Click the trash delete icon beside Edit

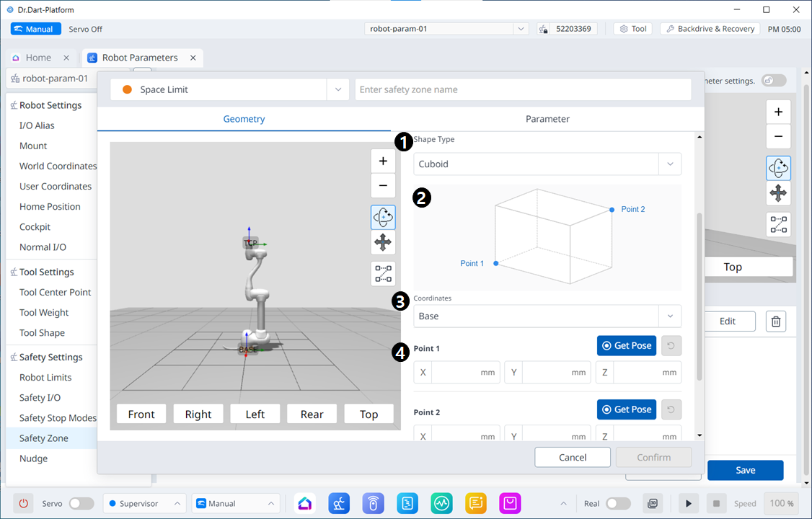pyautogui.click(x=776, y=321)
